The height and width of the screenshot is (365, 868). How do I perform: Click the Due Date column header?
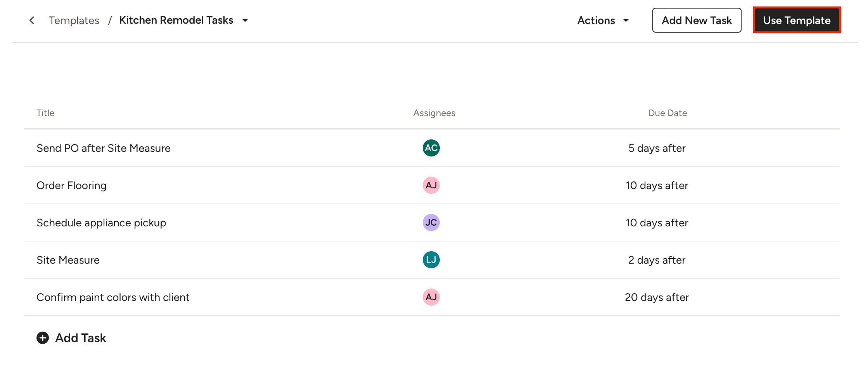[667, 113]
